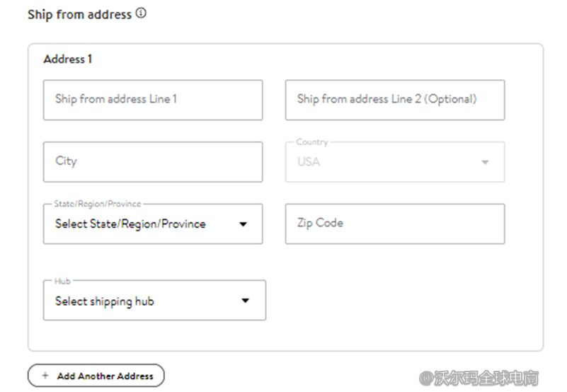Focus the Ship from address Line 2 field
Screen dimensions: 567x392
(394, 100)
